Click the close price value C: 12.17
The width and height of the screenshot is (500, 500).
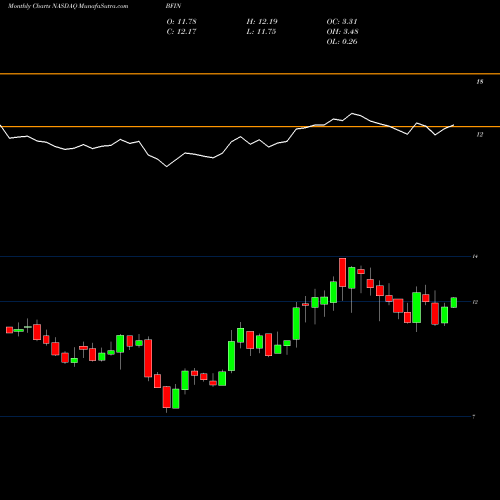coord(182,32)
